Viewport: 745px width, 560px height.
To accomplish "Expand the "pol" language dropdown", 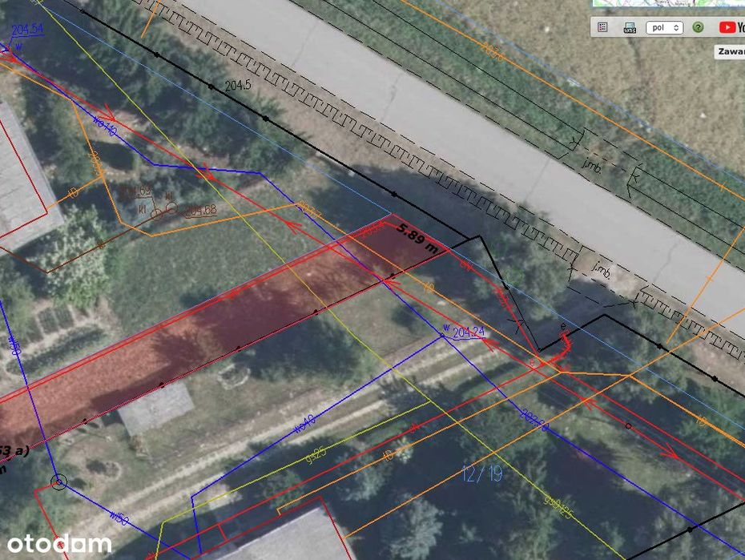I will pos(664,27).
